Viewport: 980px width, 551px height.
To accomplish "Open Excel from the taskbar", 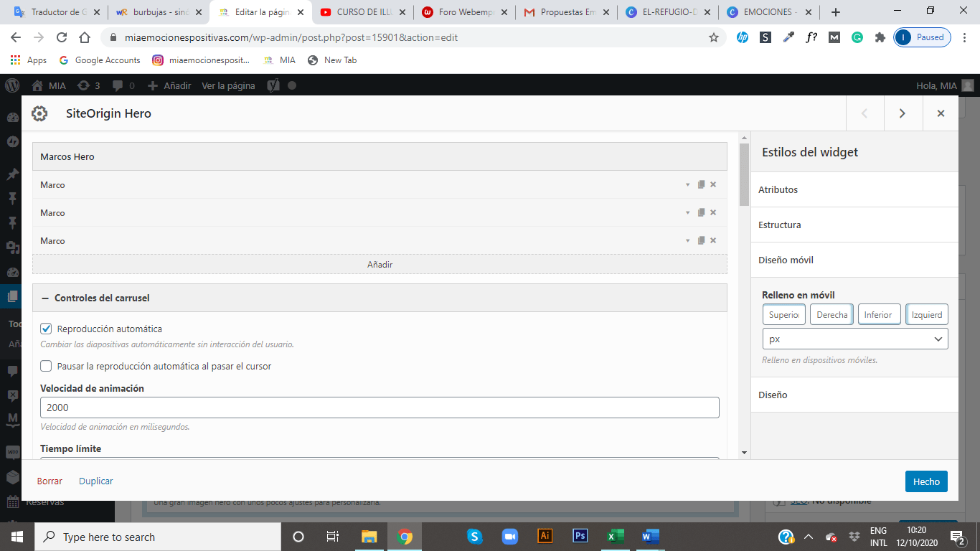I will pyautogui.click(x=616, y=536).
